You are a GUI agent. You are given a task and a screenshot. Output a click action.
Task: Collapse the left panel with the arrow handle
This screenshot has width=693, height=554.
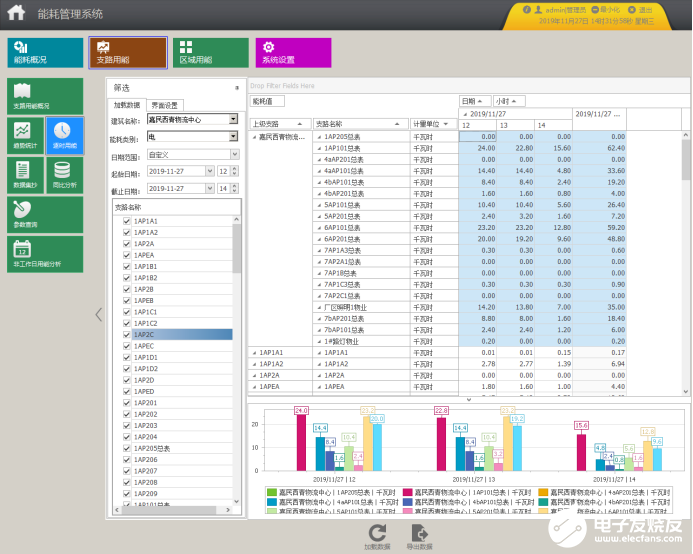pyautogui.click(x=98, y=314)
